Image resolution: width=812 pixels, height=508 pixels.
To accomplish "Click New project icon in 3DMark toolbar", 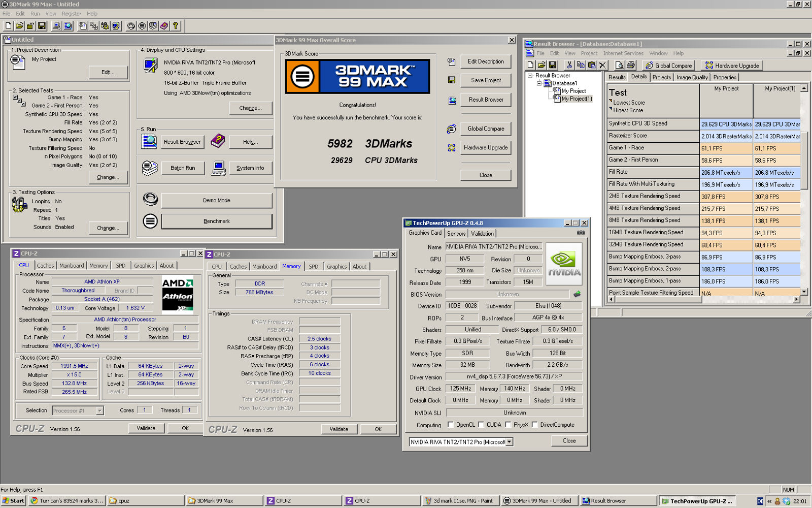I will [x=9, y=25].
